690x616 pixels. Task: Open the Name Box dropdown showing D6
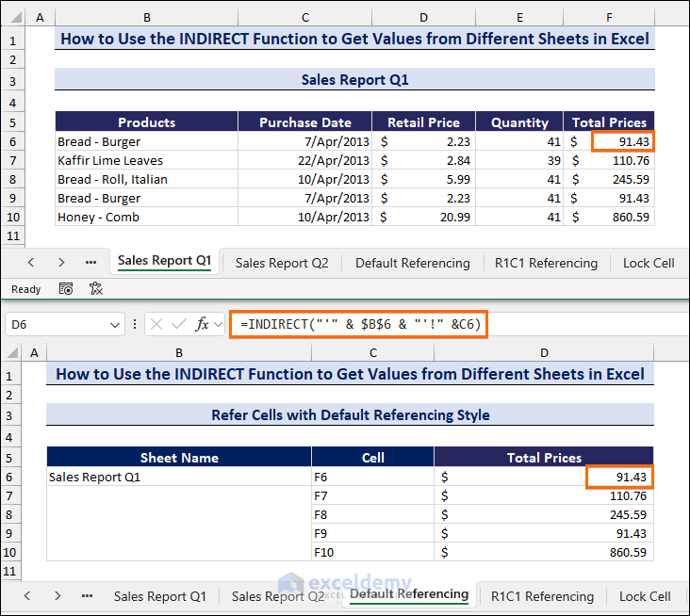pyautogui.click(x=115, y=325)
